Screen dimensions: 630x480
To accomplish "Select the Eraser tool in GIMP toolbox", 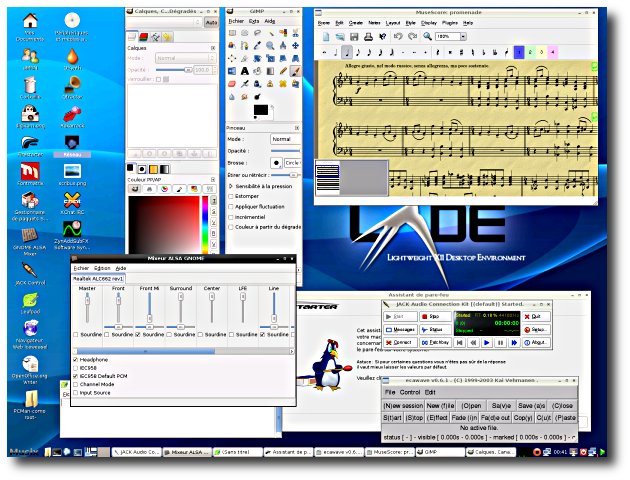I will (232, 84).
